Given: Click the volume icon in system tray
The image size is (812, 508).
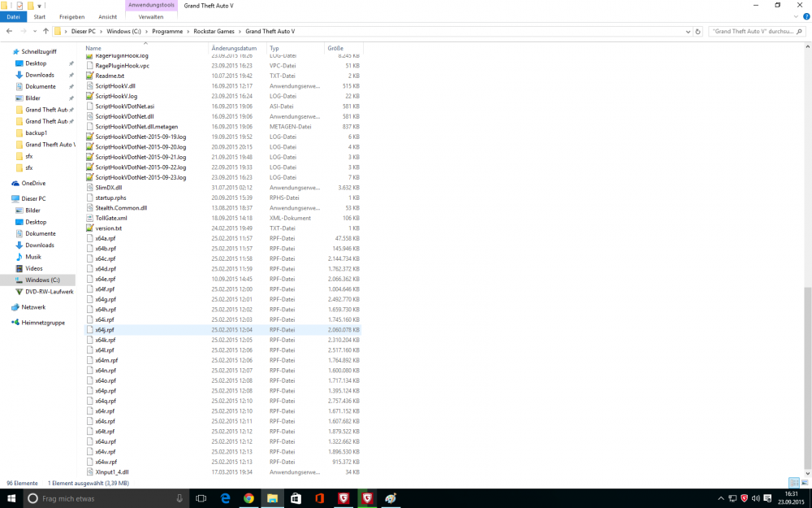Looking at the screenshot, I should (x=755, y=498).
